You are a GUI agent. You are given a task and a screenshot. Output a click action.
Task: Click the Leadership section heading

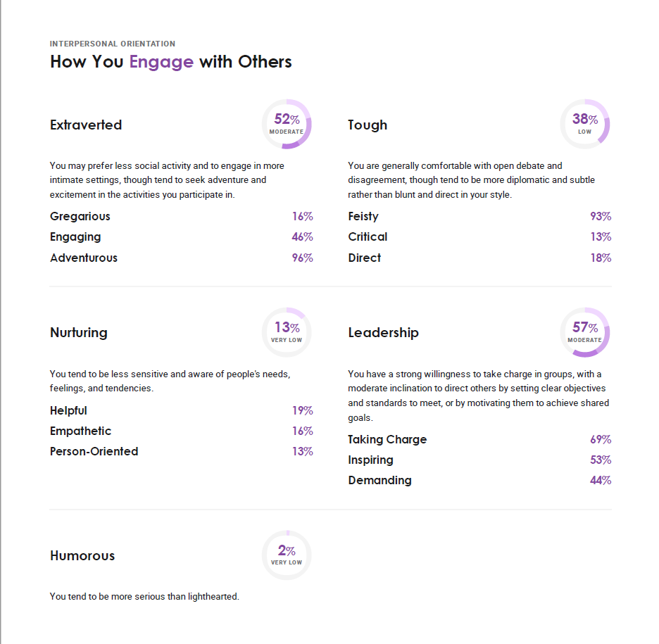pyautogui.click(x=383, y=333)
